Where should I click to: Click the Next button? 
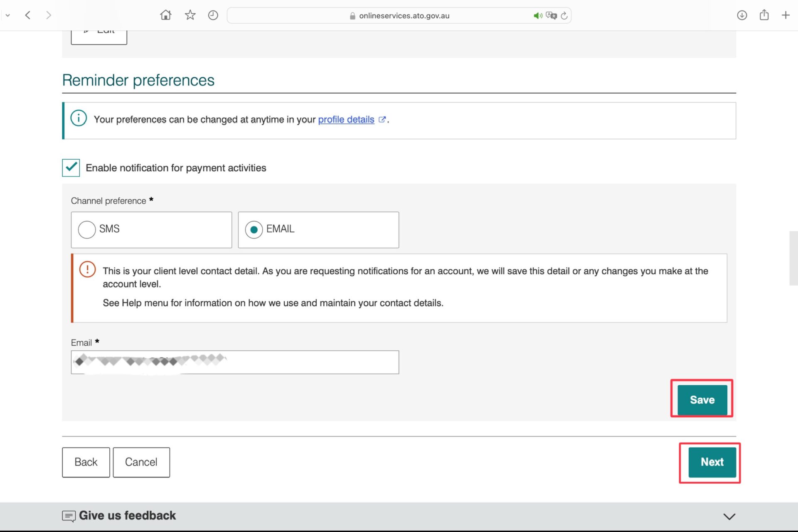click(712, 462)
